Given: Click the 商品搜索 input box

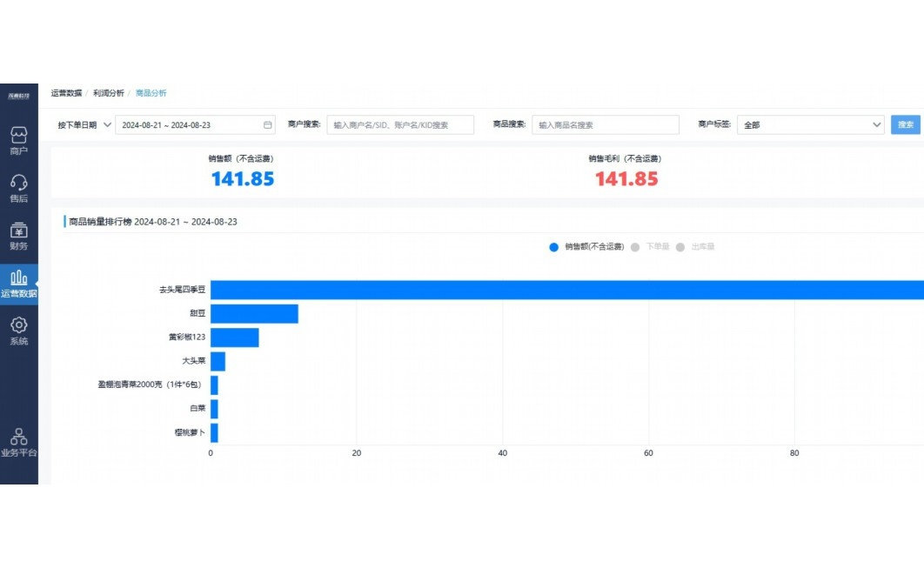Looking at the screenshot, I should [x=606, y=124].
